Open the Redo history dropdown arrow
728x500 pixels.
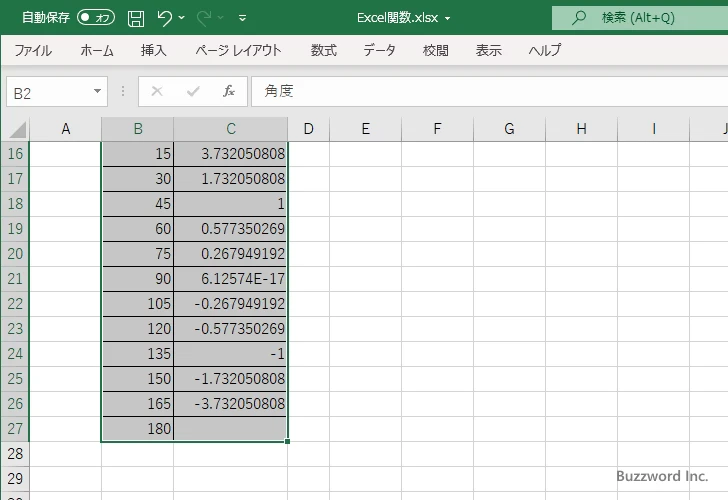point(221,18)
